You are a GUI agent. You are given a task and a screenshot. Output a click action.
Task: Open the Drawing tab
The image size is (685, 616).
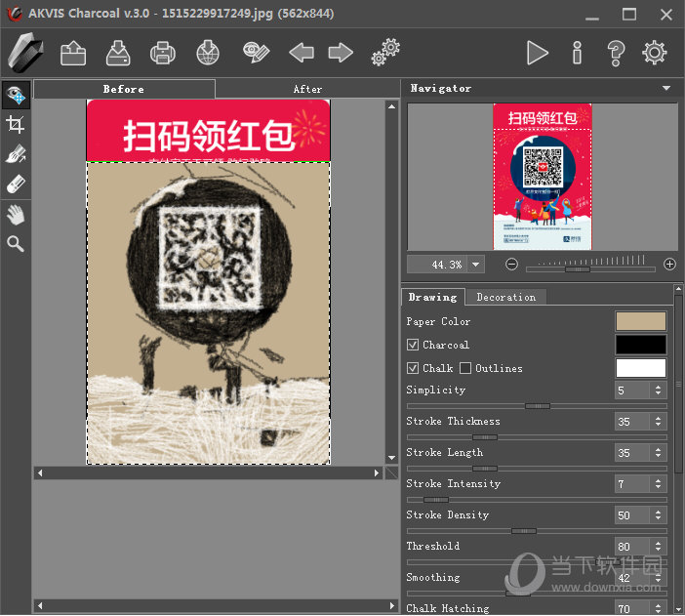[x=433, y=298]
